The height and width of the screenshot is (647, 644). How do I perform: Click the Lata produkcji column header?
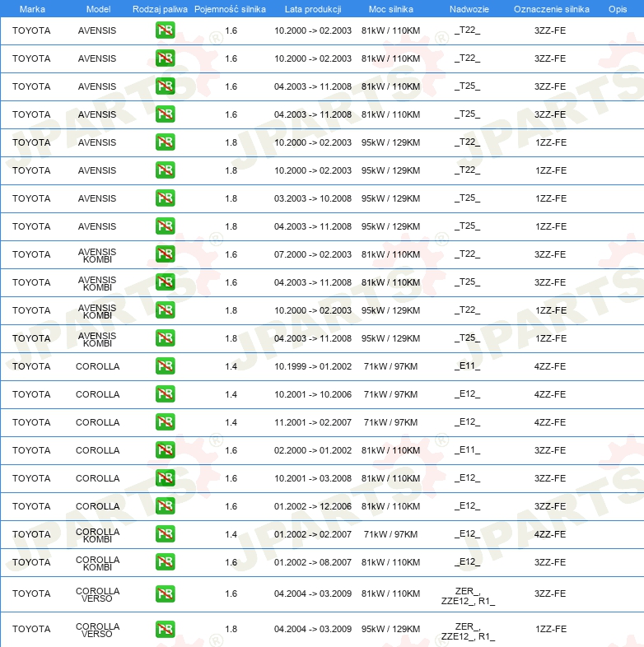tap(312, 9)
